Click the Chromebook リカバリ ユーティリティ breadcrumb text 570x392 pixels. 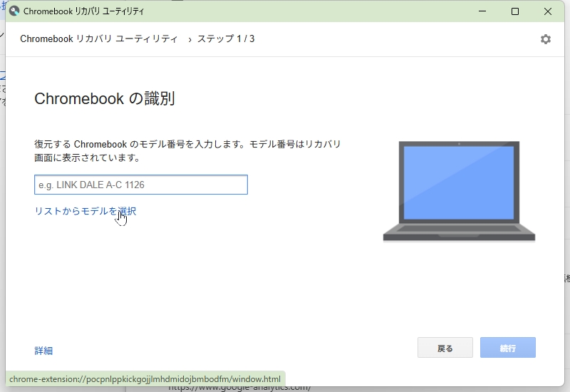point(99,39)
